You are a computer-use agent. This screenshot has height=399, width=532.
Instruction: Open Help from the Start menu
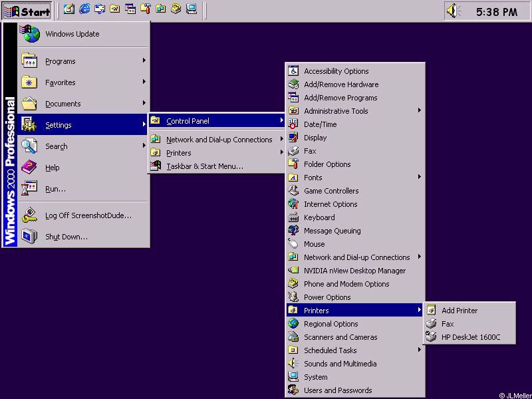[x=84, y=168]
